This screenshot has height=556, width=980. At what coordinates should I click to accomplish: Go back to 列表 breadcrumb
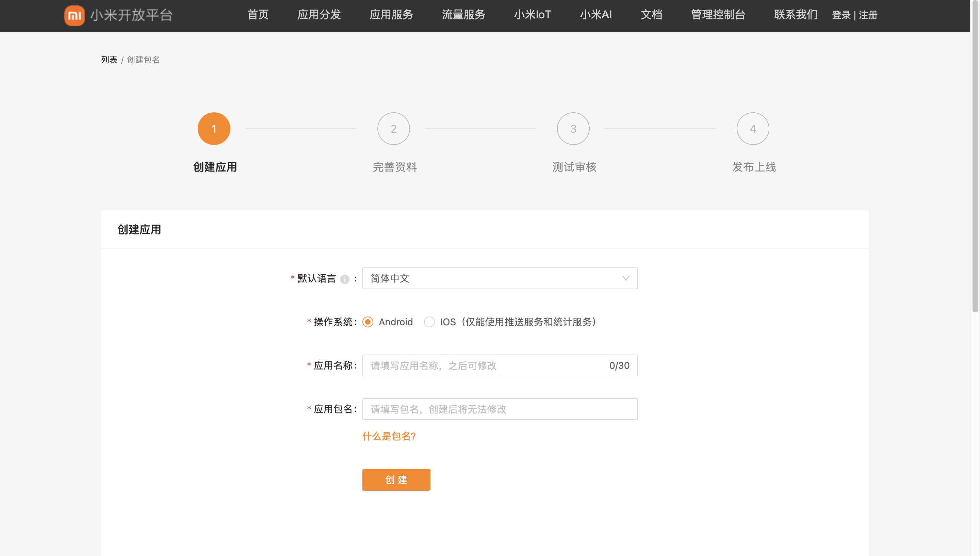click(x=109, y=60)
